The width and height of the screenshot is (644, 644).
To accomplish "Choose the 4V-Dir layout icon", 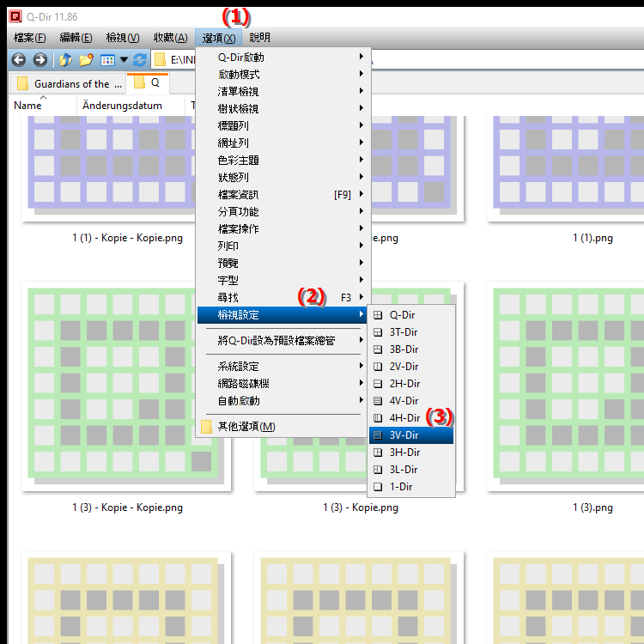I will pos(378,401).
